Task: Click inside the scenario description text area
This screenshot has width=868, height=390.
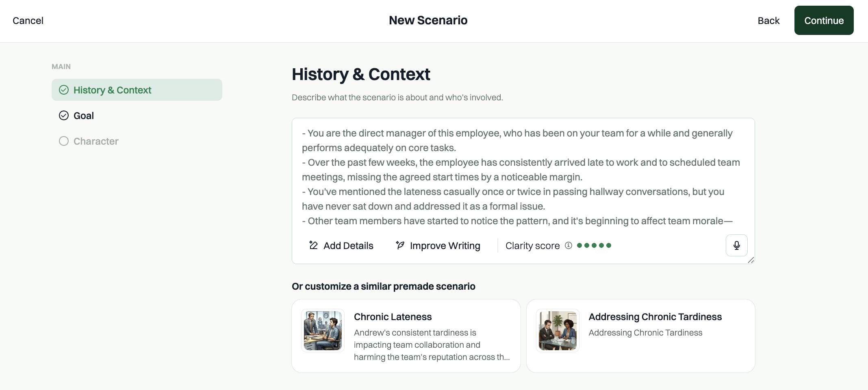Action: click(x=523, y=177)
